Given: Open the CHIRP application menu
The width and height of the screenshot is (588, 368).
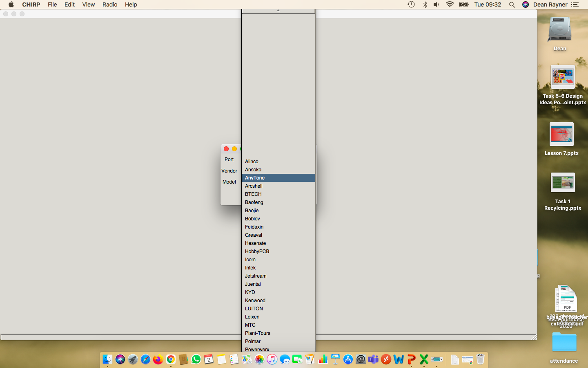Looking at the screenshot, I should 31,4.
